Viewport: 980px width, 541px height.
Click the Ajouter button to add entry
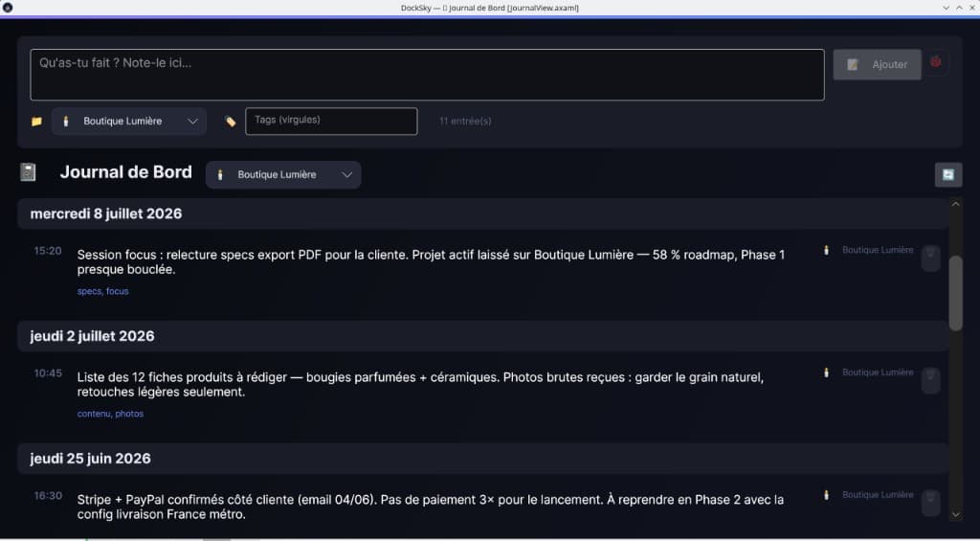pos(877,64)
